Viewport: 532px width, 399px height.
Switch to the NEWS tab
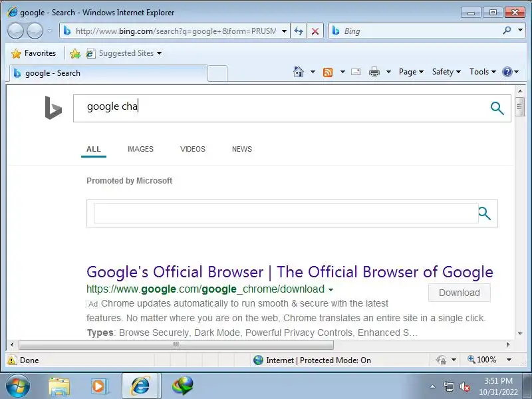click(x=242, y=149)
